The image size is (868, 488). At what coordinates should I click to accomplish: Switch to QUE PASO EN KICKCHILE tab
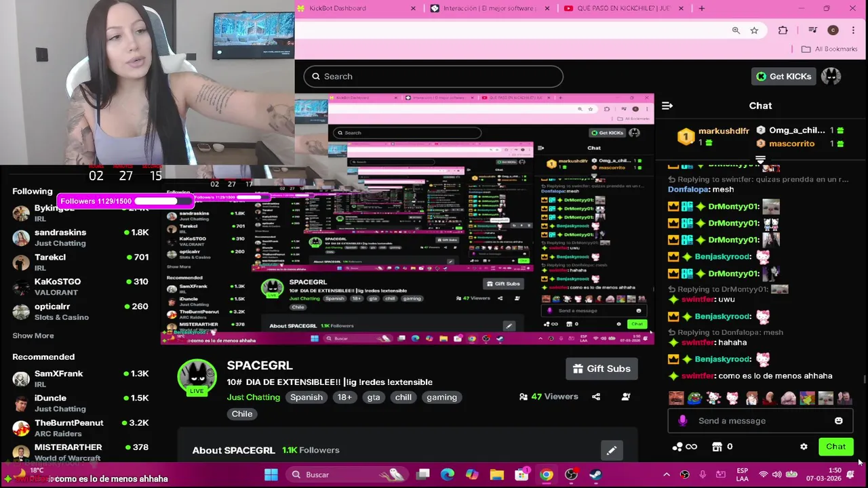coord(623,8)
